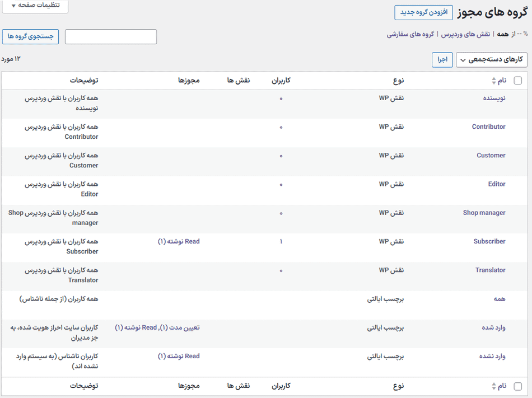Focus the group search input field
The image size is (532, 398).
pyautogui.click(x=111, y=36)
